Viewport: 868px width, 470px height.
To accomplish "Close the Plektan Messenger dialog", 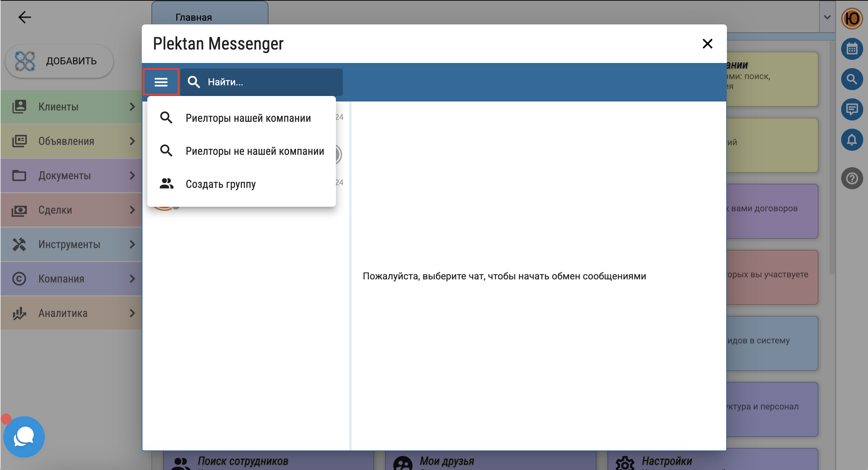I will tap(707, 44).
